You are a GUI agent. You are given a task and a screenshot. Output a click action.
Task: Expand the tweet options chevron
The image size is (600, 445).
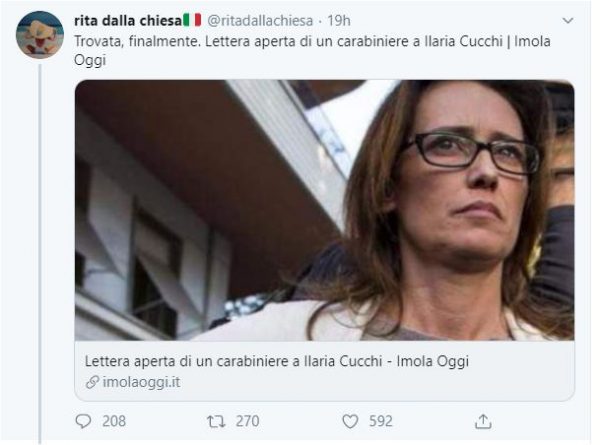[568, 20]
